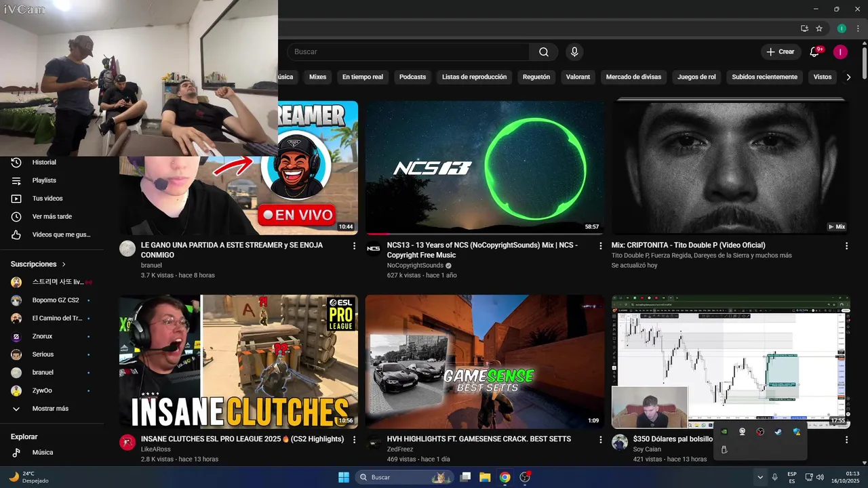Click the Chrome profile avatar icon
Viewport: 868px width, 488px height.
[842, 28]
